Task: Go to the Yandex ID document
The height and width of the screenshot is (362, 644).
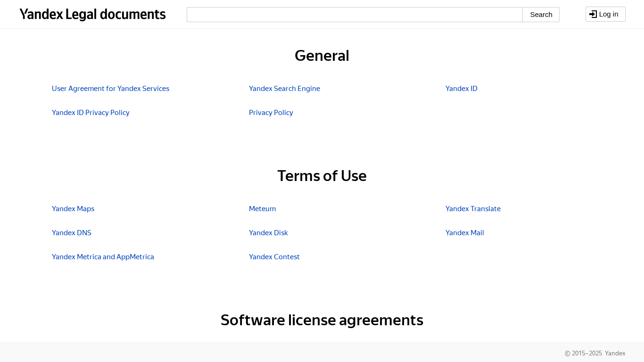Action: (461, 89)
